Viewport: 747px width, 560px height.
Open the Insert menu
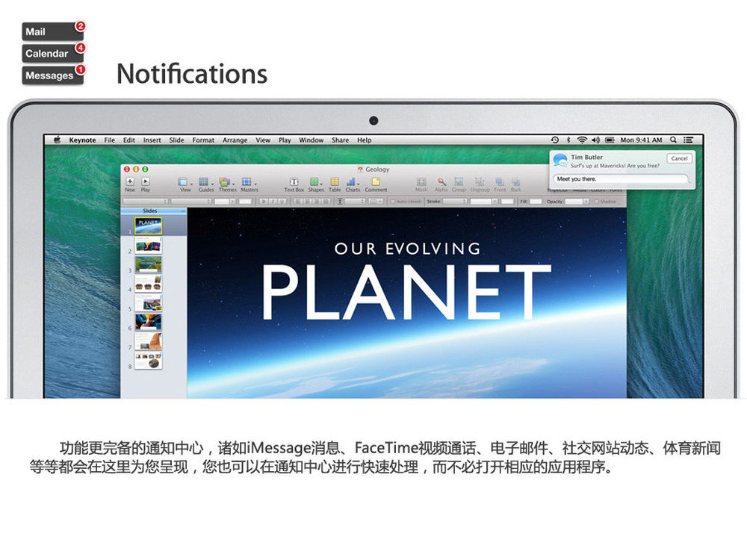152,140
